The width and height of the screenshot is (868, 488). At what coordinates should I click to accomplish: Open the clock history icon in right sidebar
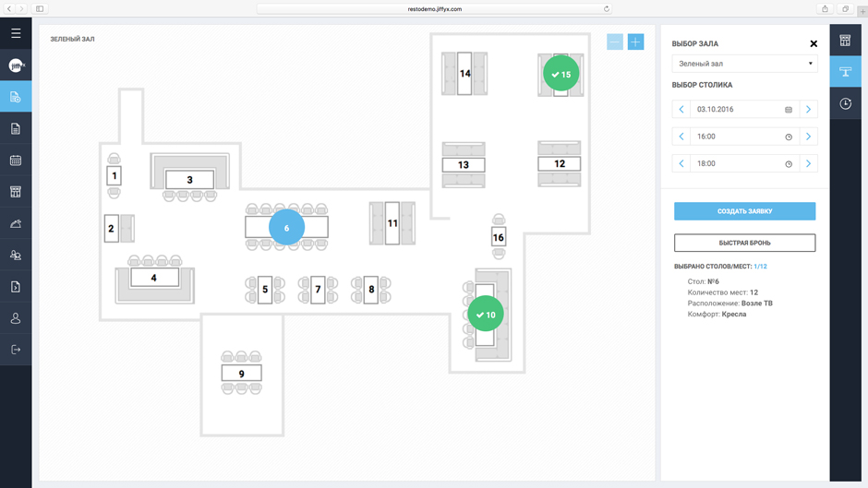(x=845, y=104)
